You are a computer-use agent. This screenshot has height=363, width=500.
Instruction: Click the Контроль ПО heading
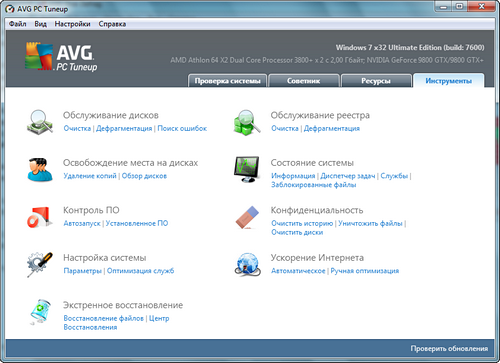[91, 210]
